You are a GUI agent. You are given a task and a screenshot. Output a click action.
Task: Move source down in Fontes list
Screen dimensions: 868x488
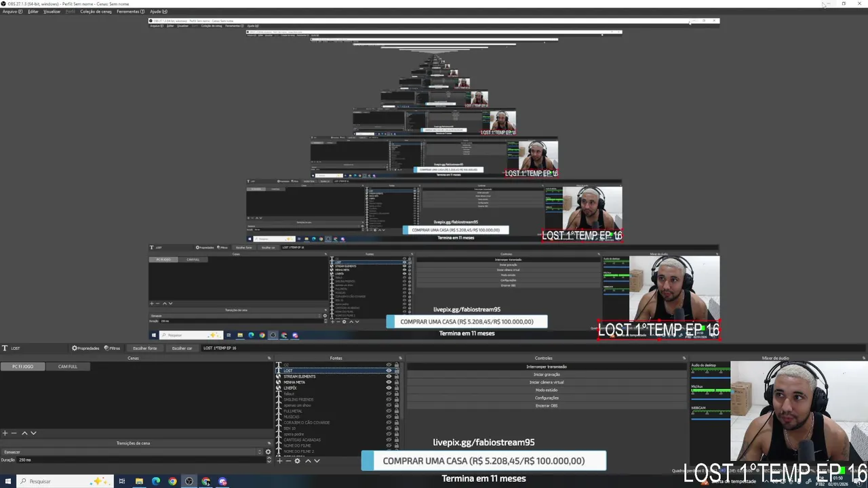click(x=317, y=461)
